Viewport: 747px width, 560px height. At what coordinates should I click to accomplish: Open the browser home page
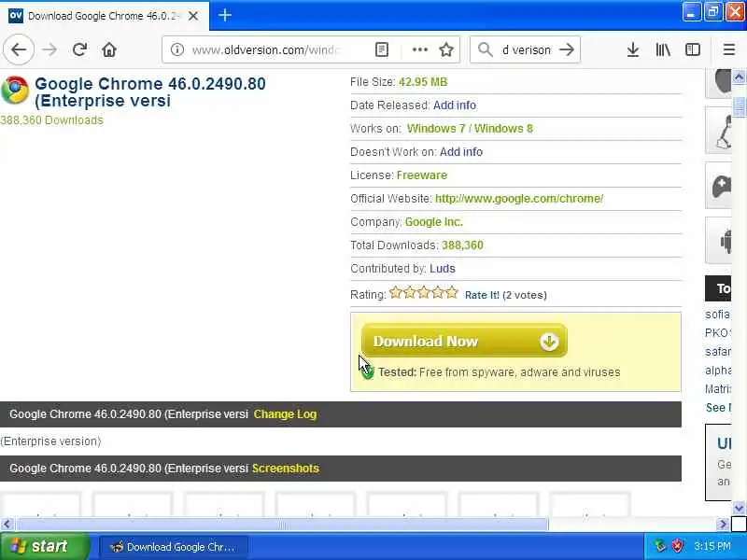109,49
